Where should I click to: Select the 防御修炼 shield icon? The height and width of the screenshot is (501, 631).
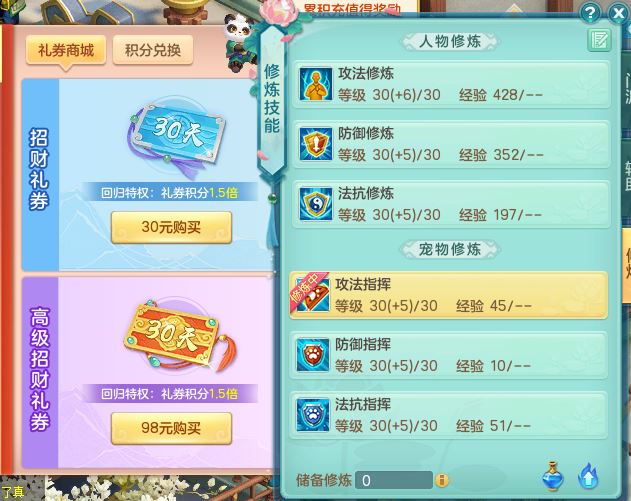point(316,144)
